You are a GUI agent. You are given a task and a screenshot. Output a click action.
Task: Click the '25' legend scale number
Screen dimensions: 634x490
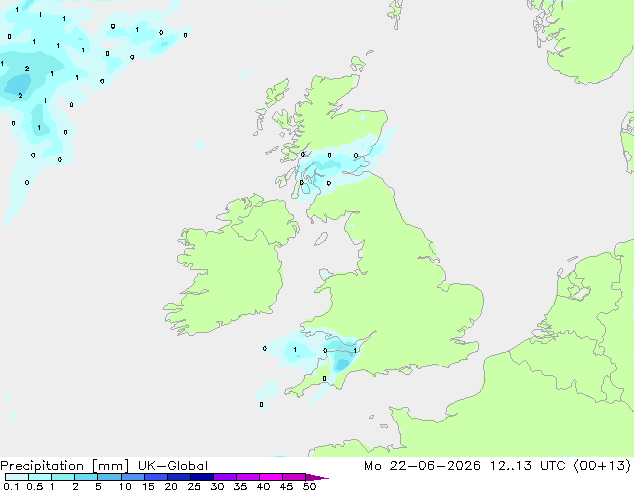194,486
